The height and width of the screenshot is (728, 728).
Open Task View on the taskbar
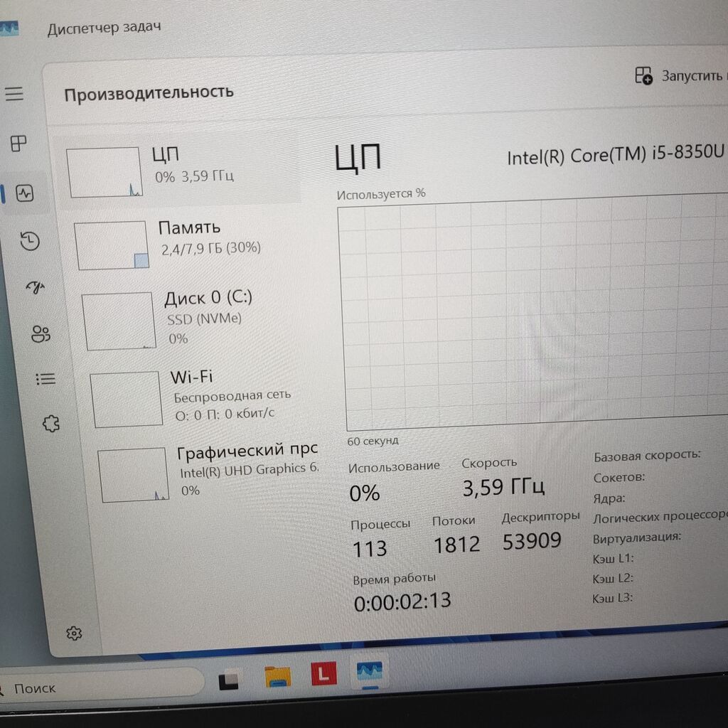228,680
